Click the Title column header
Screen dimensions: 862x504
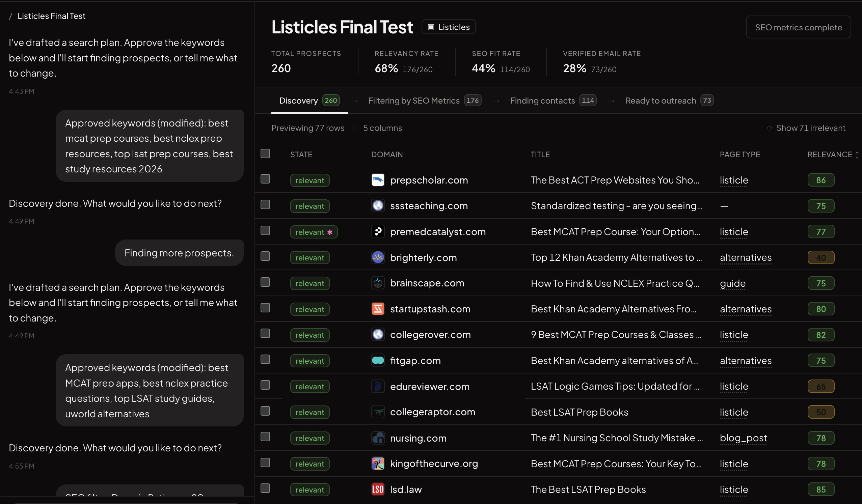point(540,155)
